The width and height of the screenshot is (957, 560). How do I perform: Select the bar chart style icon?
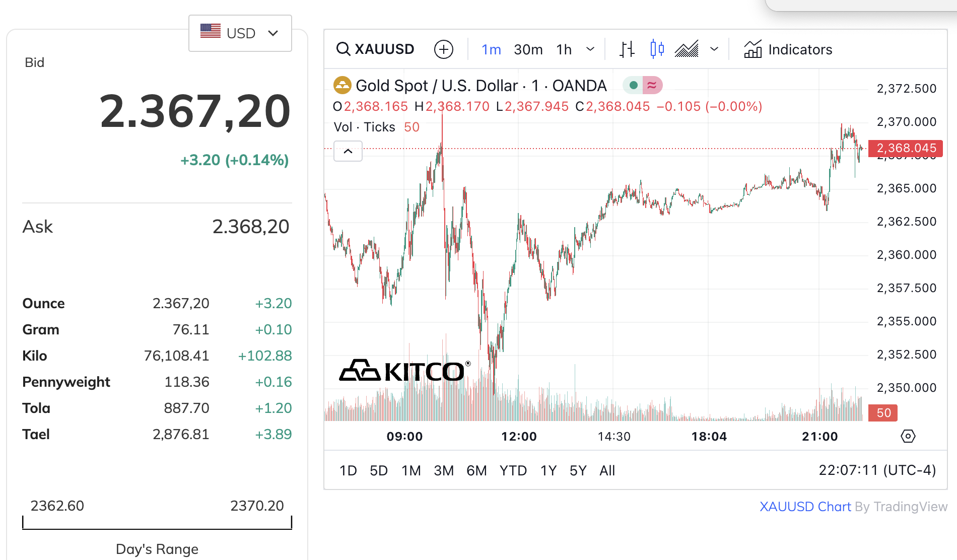(x=627, y=49)
